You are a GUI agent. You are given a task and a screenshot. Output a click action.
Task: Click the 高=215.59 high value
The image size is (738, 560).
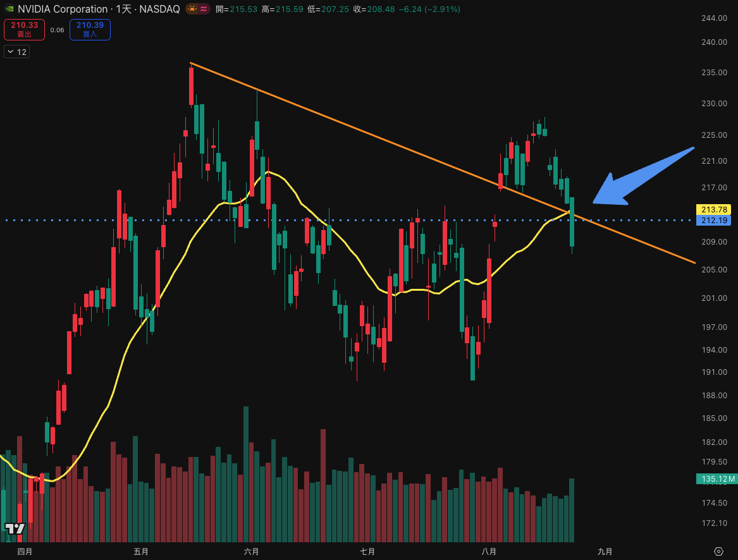click(283, 9)
